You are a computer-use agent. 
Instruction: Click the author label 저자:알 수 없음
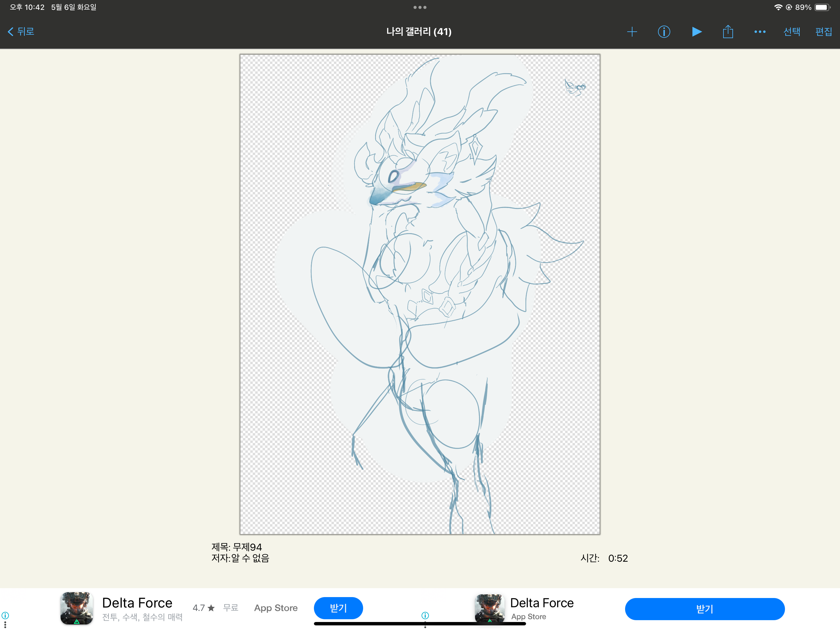coord(240,558)
